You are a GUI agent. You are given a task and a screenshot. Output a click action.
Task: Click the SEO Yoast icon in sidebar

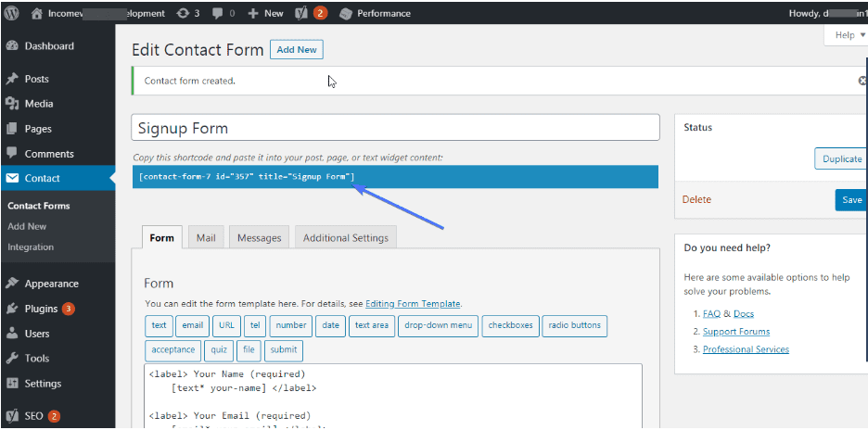(12, 416)
